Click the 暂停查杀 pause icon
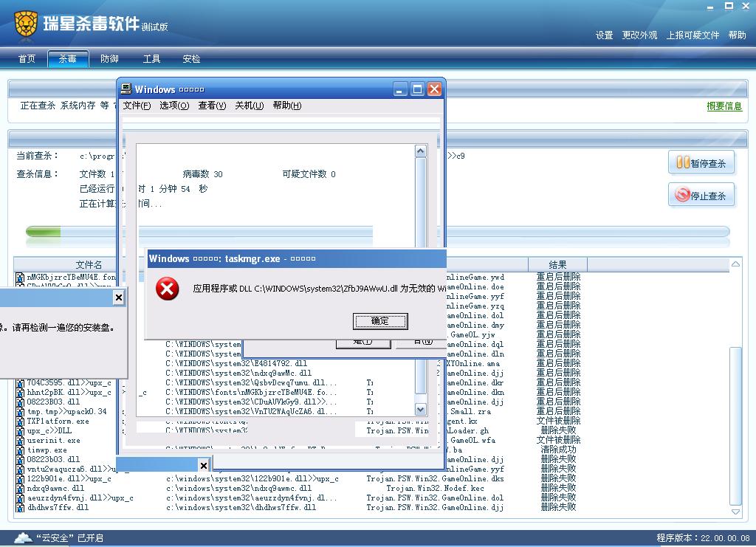Viewport: 756px width, 547px height. pyautogui.click(x=683, y=162)
